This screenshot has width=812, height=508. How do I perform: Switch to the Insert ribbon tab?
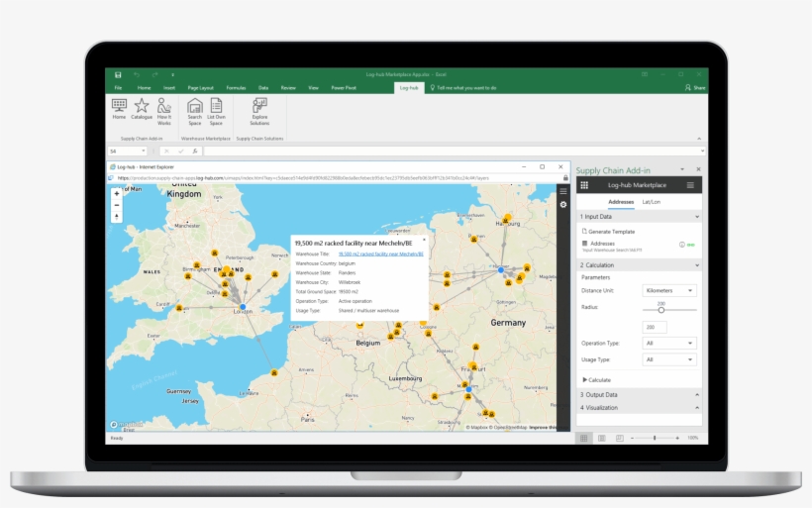click(169, 87)
